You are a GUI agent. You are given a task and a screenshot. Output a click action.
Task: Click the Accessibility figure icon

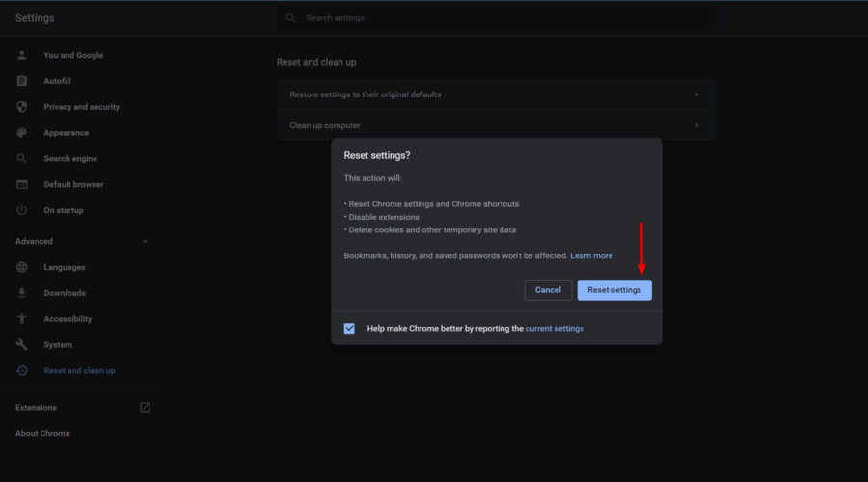(x=21, y=319)
